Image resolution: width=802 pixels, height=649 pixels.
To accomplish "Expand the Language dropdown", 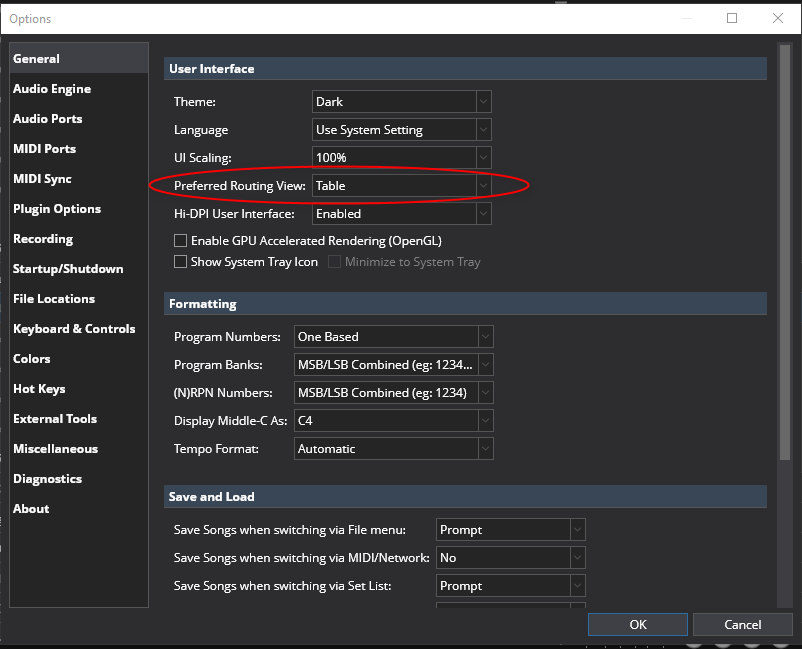I will (401, 130).
